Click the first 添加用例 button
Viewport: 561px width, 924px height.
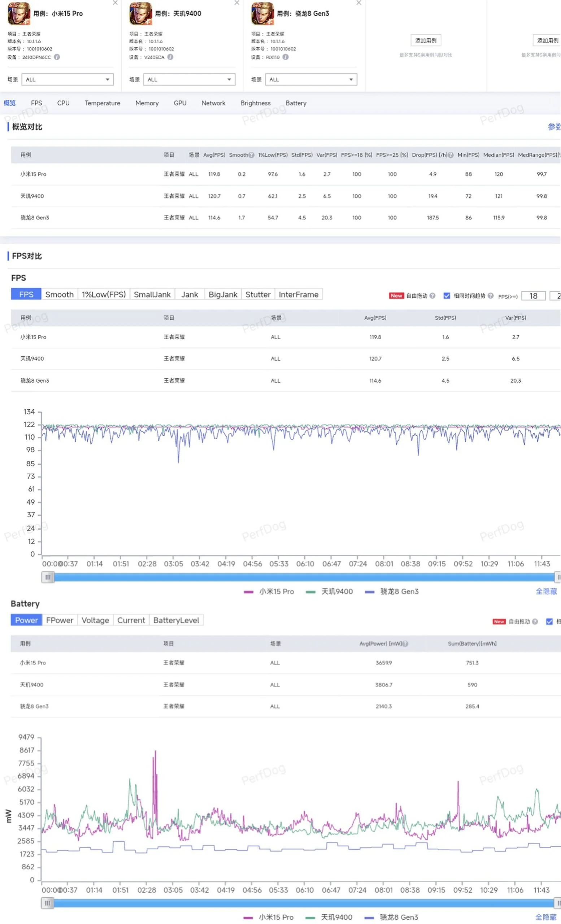426,40
